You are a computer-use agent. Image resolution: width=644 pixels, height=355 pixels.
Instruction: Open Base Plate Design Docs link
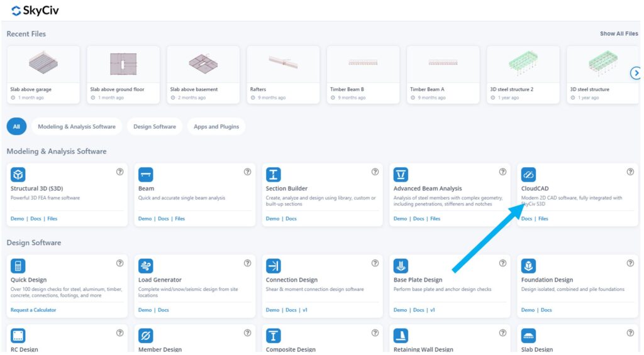[x=418, y=310]
